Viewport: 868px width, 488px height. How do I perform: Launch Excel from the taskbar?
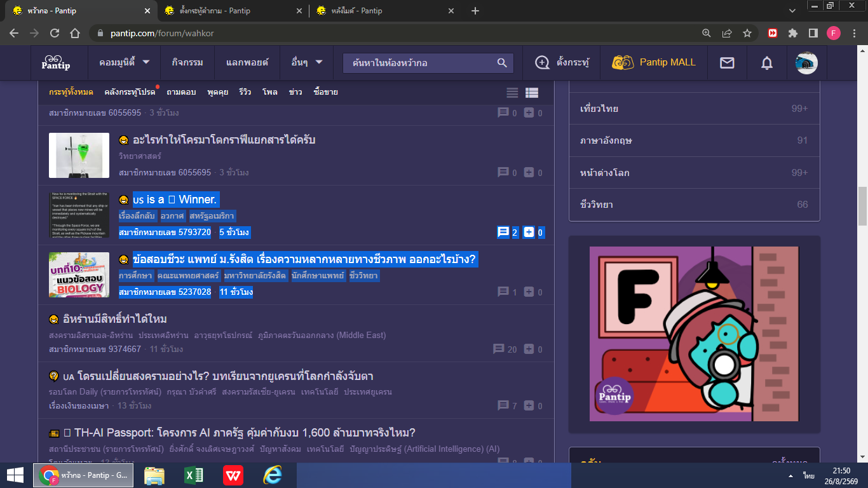click(194, 475)
